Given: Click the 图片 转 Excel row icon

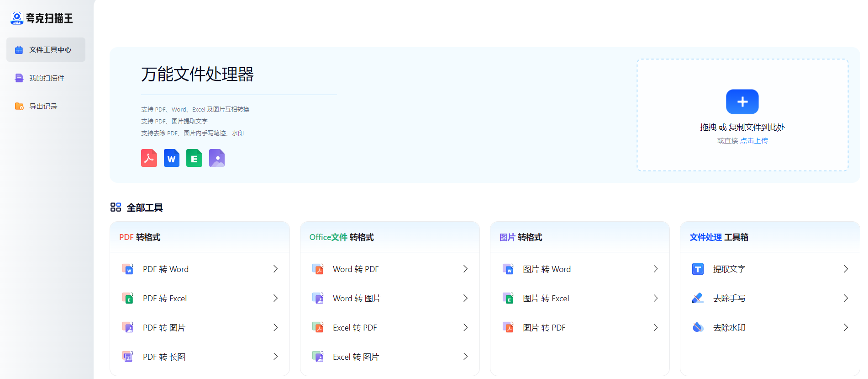Looking at the screenshot, I should [508, 298].
